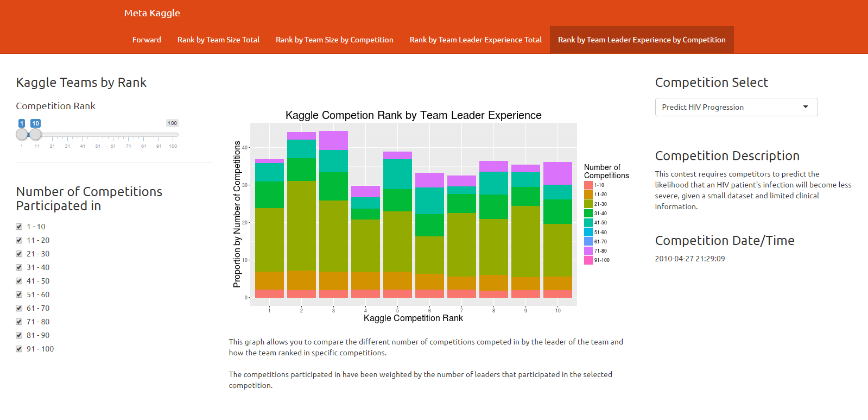Click the Kaggle Competition Rank axis label

pyautogui.click(x=413, y=318)
